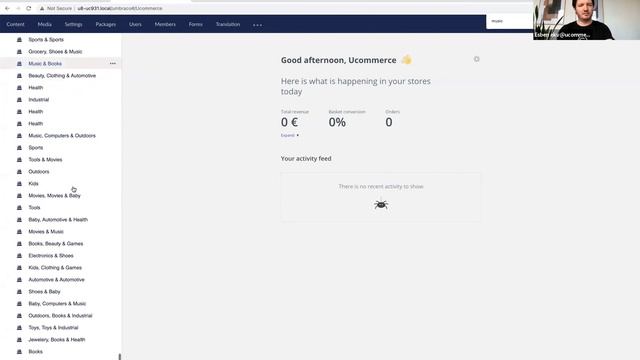Select Beauty, Clothing & Automotive item
This screenshot has height=360, width=640.
click(62, 76)
